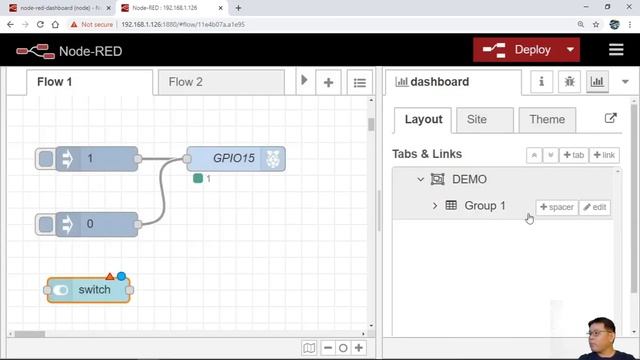The image size is (640, 360).
Task: Open the browser three-dot menu
Action: tap(630, 24)
